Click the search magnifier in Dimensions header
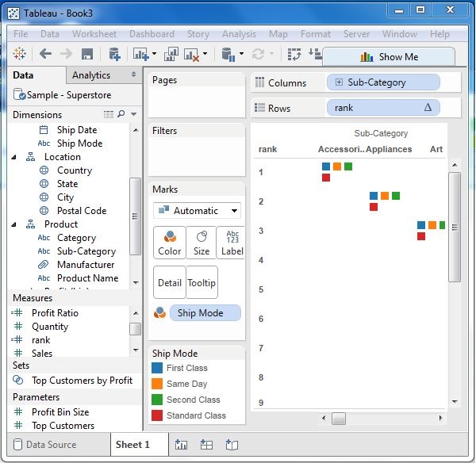The width and height of the screenshot is (476, 463). pyautogui.click(x=121, y=115)
